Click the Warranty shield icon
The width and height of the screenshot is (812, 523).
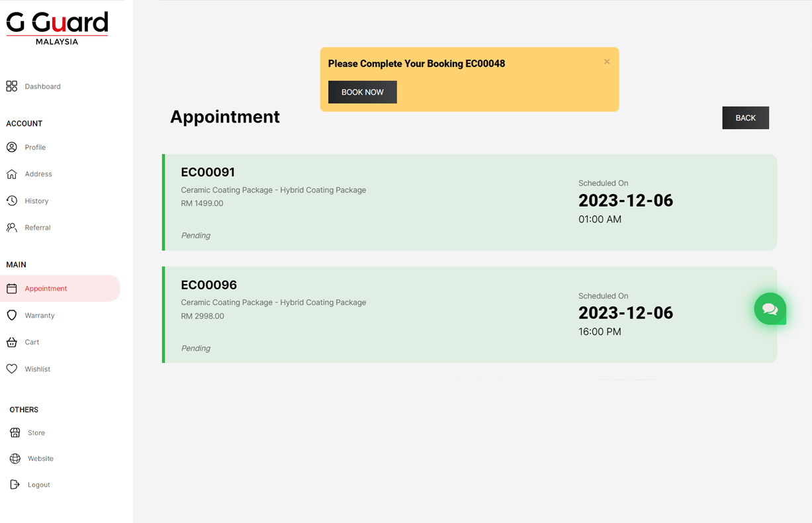point(12,315)
